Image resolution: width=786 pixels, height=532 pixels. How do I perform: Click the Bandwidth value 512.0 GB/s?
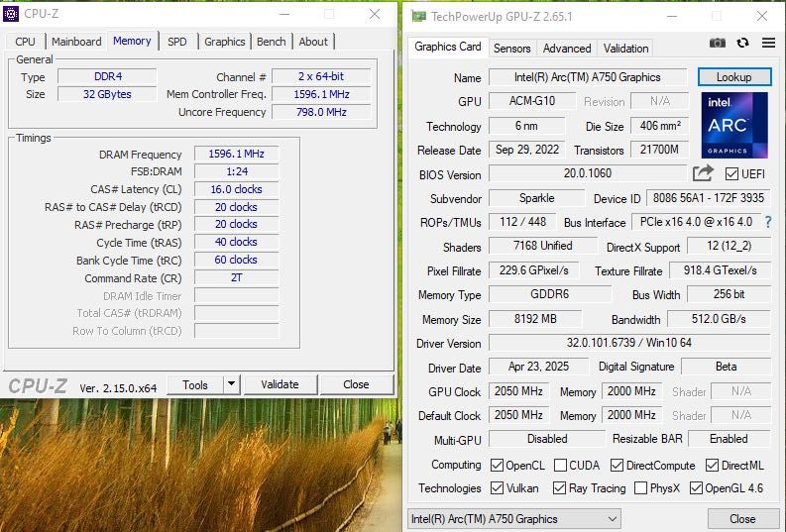click(719, 319)
